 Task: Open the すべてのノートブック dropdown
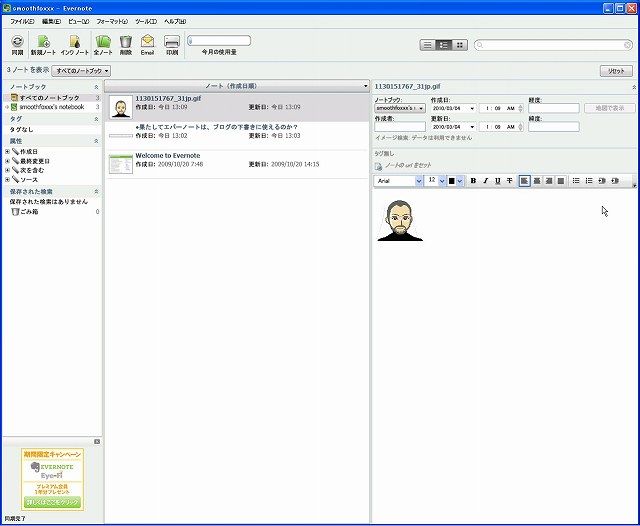(x=81, y=71)
